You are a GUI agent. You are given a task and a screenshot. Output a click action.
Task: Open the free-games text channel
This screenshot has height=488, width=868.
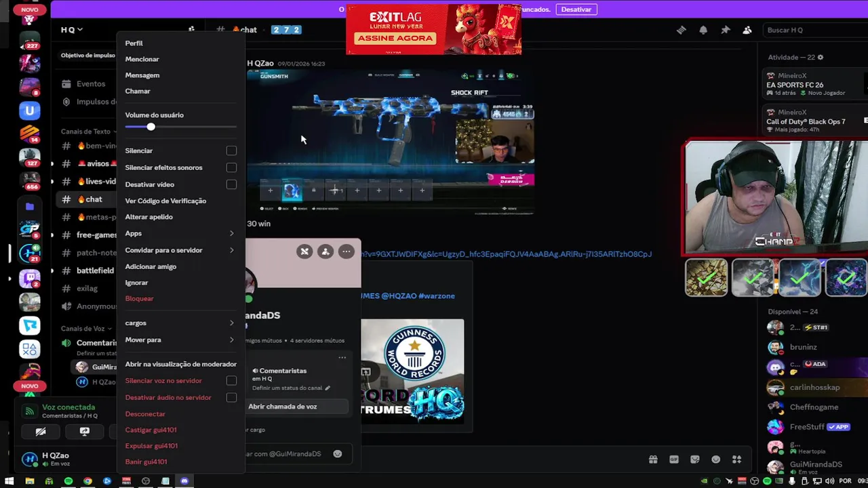click(x=96, y=235)
